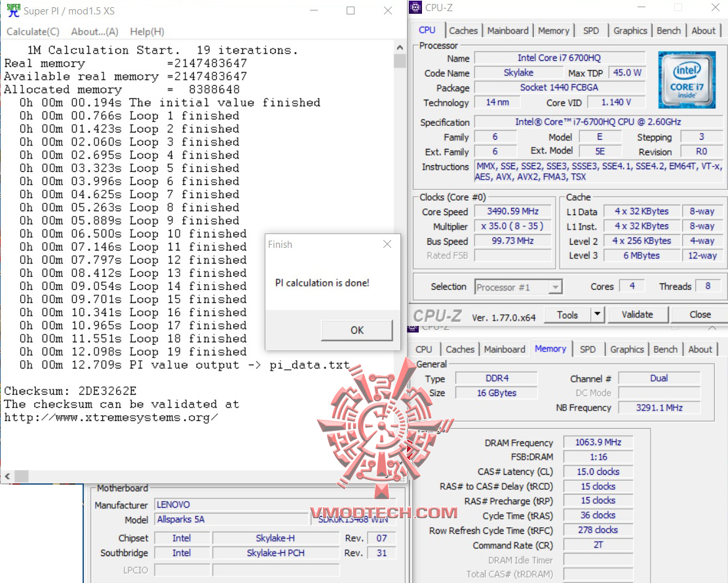Click the Validate button in CPU-Z
Screen dimensions: 728x583
637,315
